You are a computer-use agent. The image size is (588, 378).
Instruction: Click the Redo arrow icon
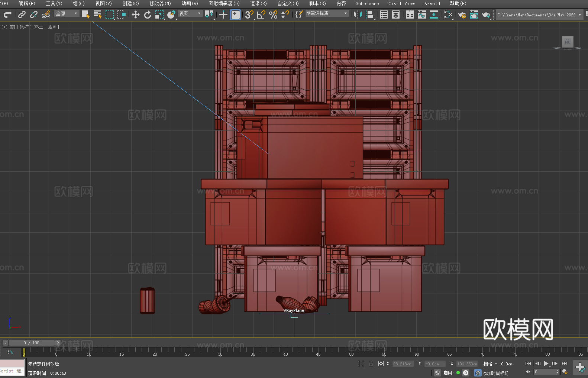[7, 14]
